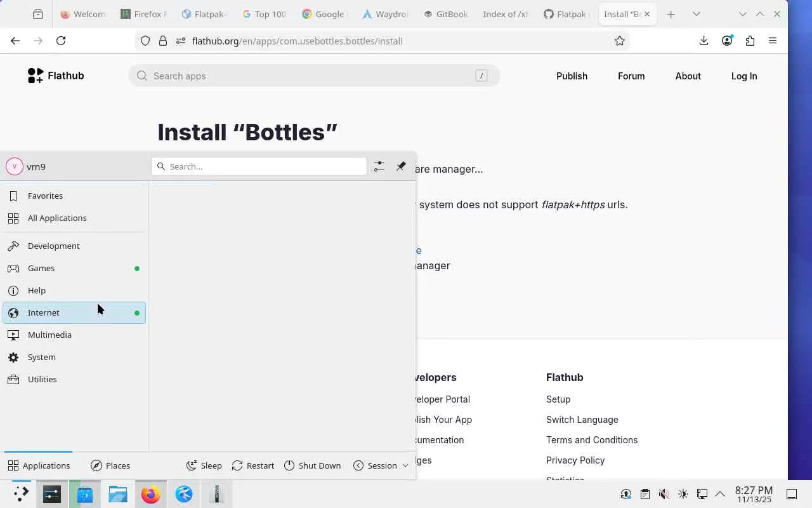Viewport: 812px width, 508px height.
Task: Click the Log In link
Action: (744, 76)
